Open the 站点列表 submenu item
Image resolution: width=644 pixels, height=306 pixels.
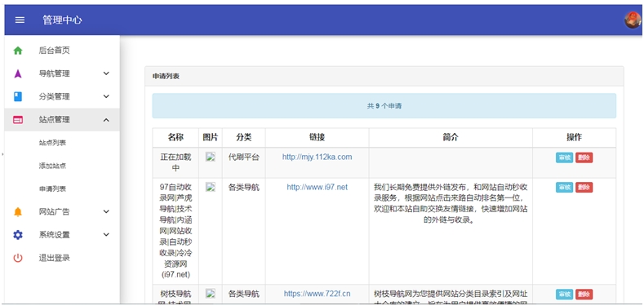click(x=62, y=143)
